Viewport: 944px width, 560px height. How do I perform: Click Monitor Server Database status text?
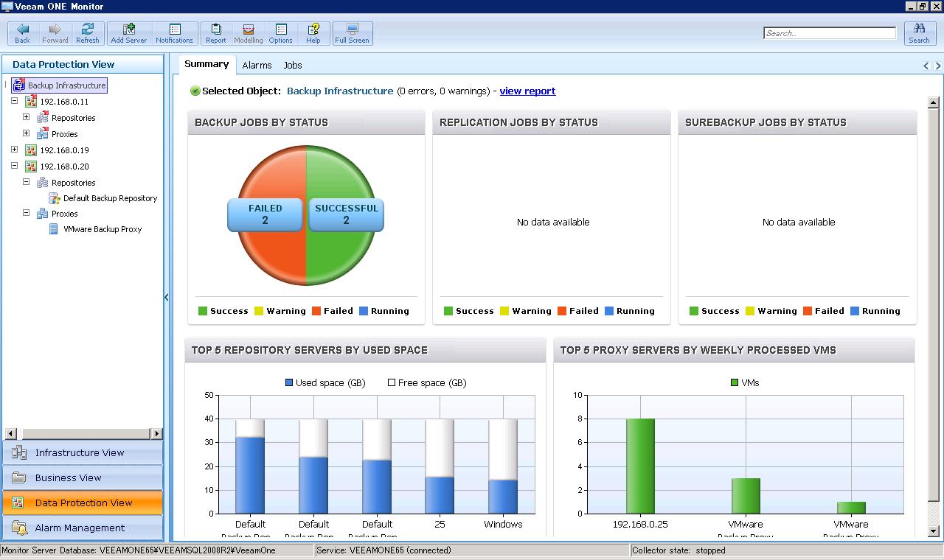[139, 550]
